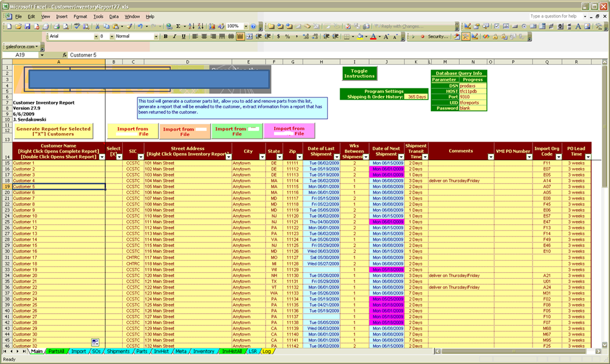
Task: Click the AutoSum sigma icon
Action: pyautogui.click(x=178, y=27)
